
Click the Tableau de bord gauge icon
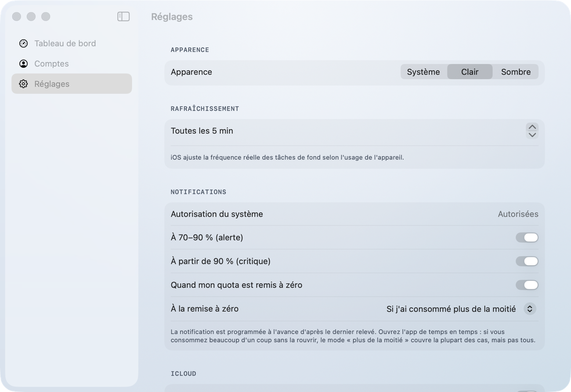click(24, 43)
